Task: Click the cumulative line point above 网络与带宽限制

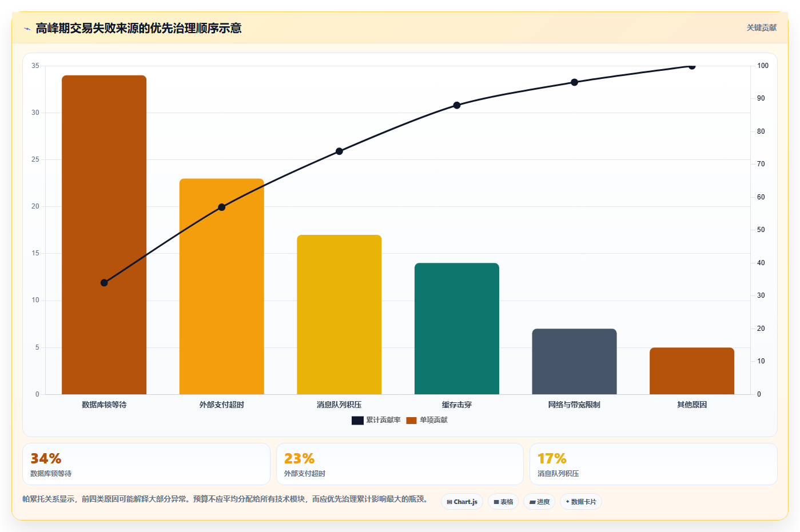Action: pyautogui.click(x=574, y=82)
